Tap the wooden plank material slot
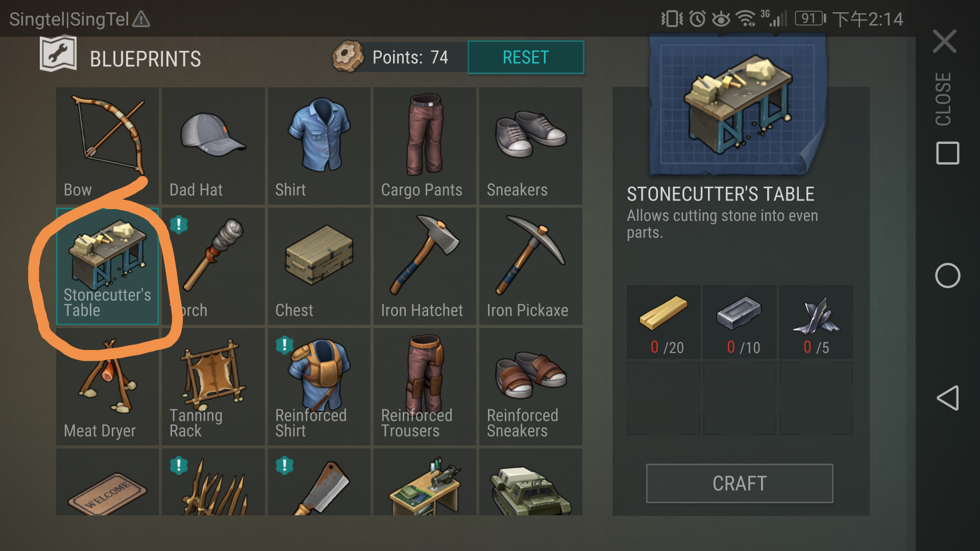 664,322
